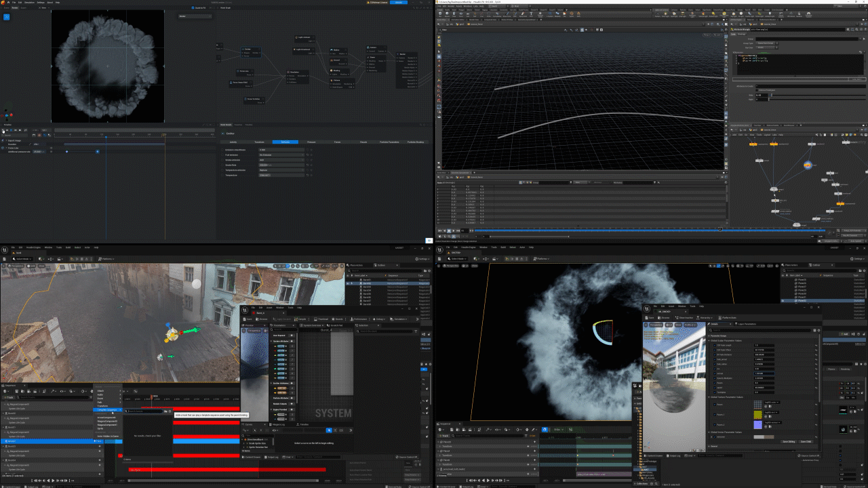Open Settings dropdown in street-scene Unreal editor
Viewport: 868px width, 488px height.
[x=423, y=259]
